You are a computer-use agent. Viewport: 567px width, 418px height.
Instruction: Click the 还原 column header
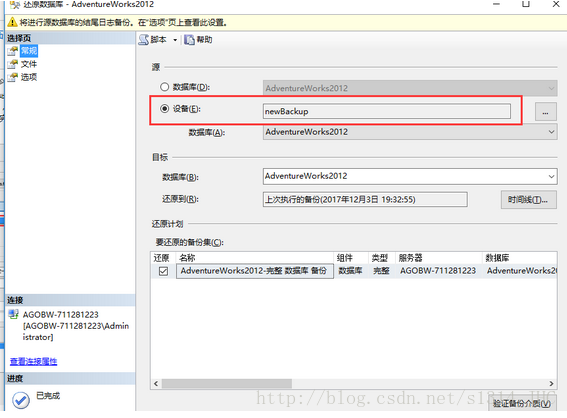click(163, 258)
